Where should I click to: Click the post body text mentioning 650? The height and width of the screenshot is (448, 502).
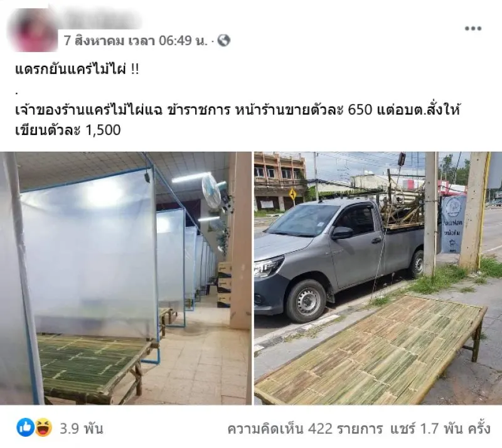pyautogui.click(x=238, y=110)
